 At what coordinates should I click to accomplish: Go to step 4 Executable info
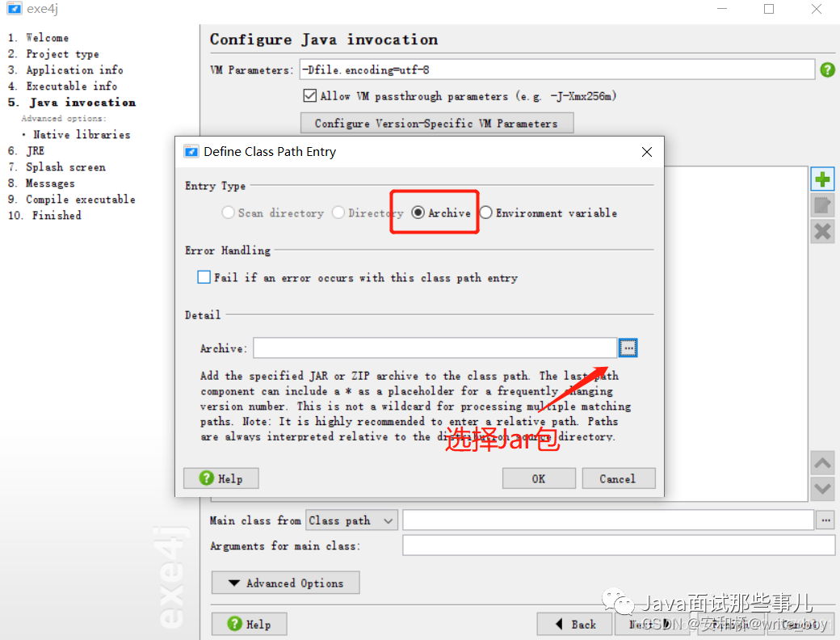pos(63,86)
